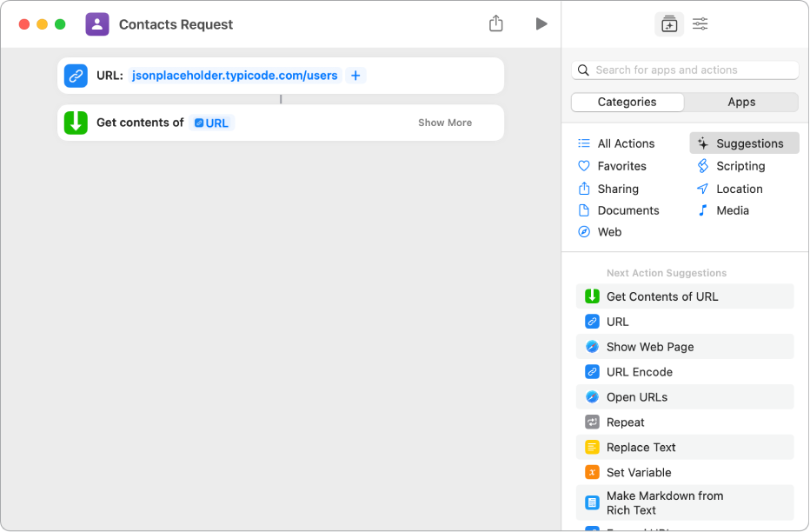Expand the URL action with the plus button
This screenshot has height=532, width=810.
coord(355,76)
